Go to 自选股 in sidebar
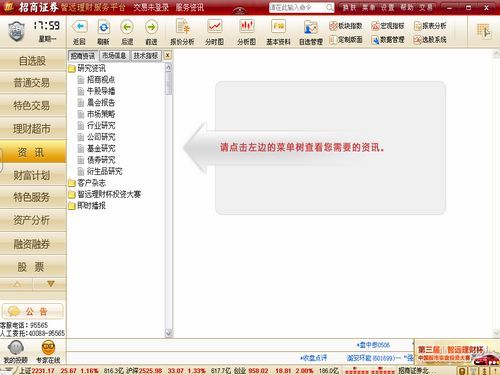The image size is (500, 375). click(x=33, y=61)
